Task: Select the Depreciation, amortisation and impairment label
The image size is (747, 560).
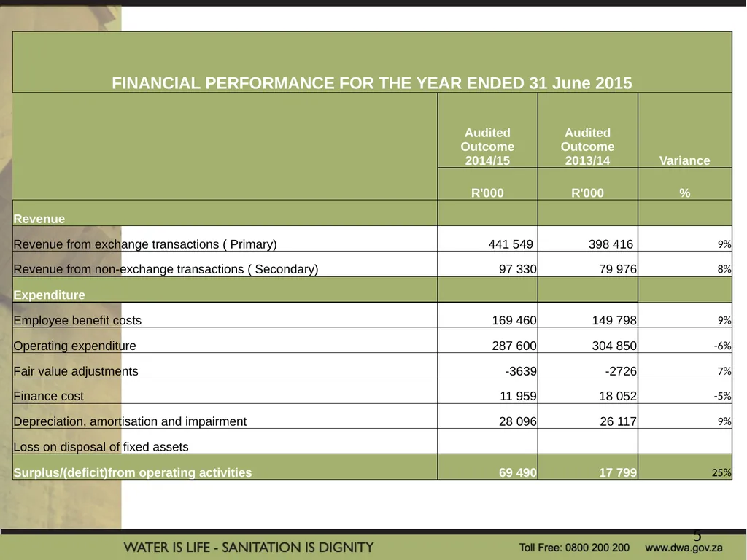Action: pos(130,421)
